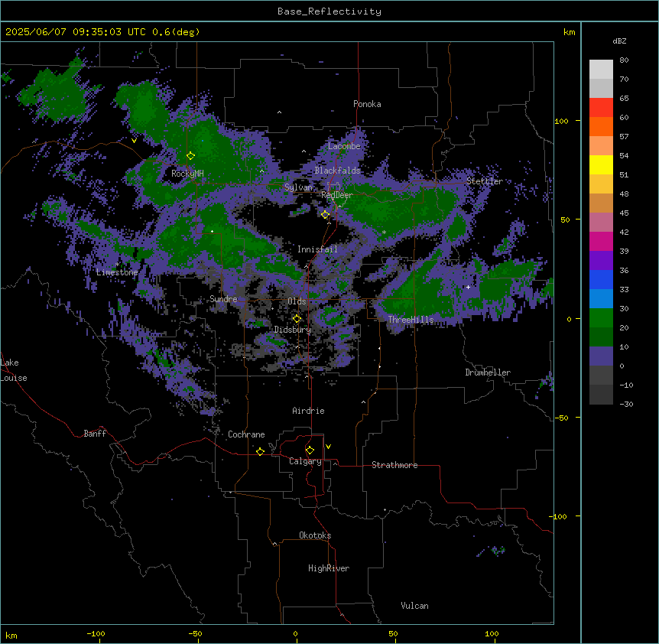Click the Blackfalds label
The image size is (659, 644).
pos(337,171)
